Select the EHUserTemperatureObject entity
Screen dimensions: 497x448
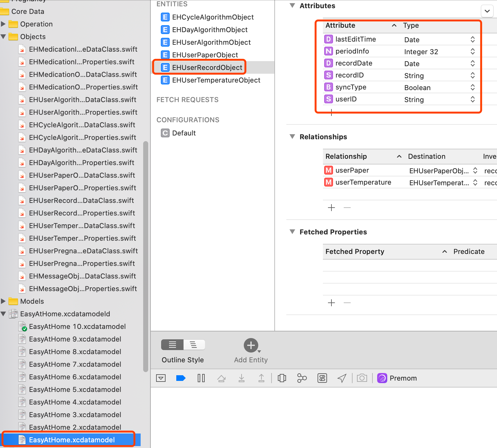click(x=210, y=80)
